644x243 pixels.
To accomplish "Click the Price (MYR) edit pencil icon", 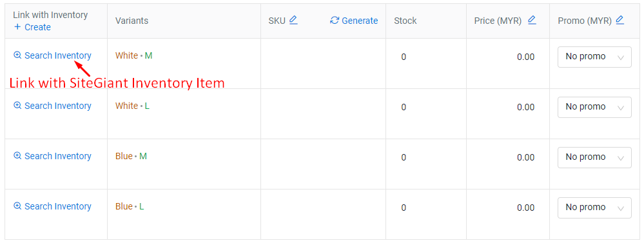I will [x=532, y=20].
